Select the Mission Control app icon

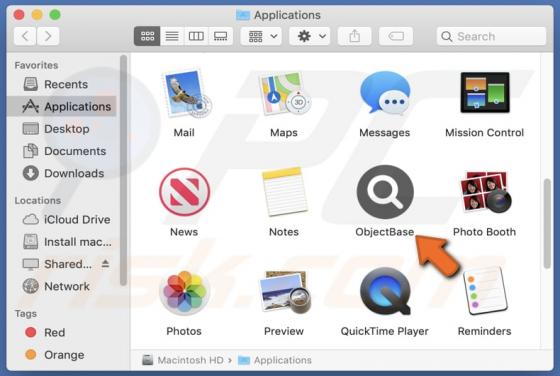click(485, 92)
